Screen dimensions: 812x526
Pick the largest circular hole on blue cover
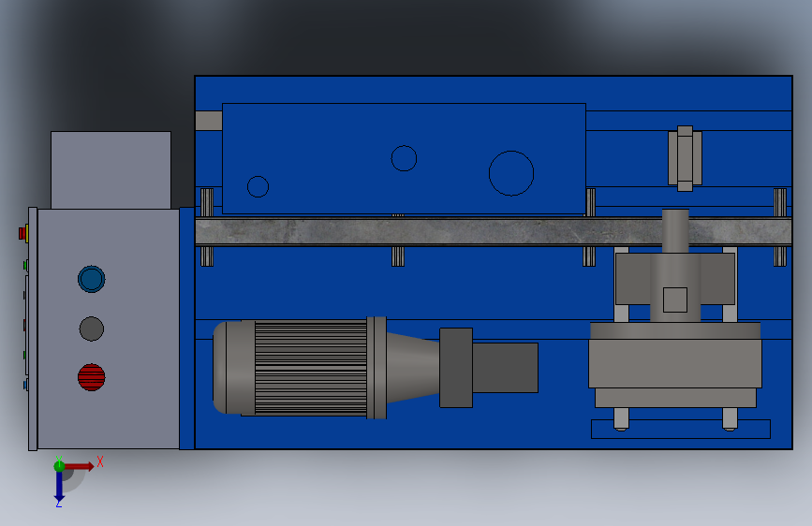pos(511,173)
